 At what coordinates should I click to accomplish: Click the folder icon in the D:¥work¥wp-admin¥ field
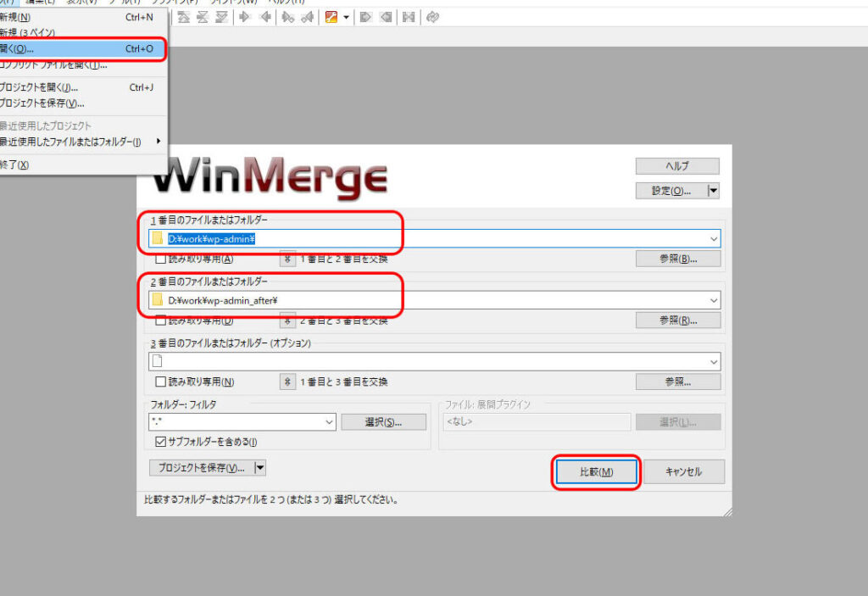[x=158, y=239]
